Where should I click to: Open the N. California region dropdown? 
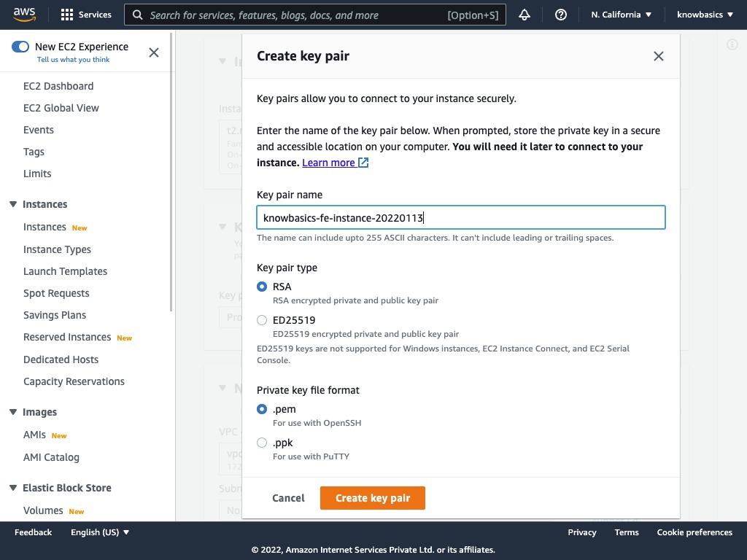[621, 15]
